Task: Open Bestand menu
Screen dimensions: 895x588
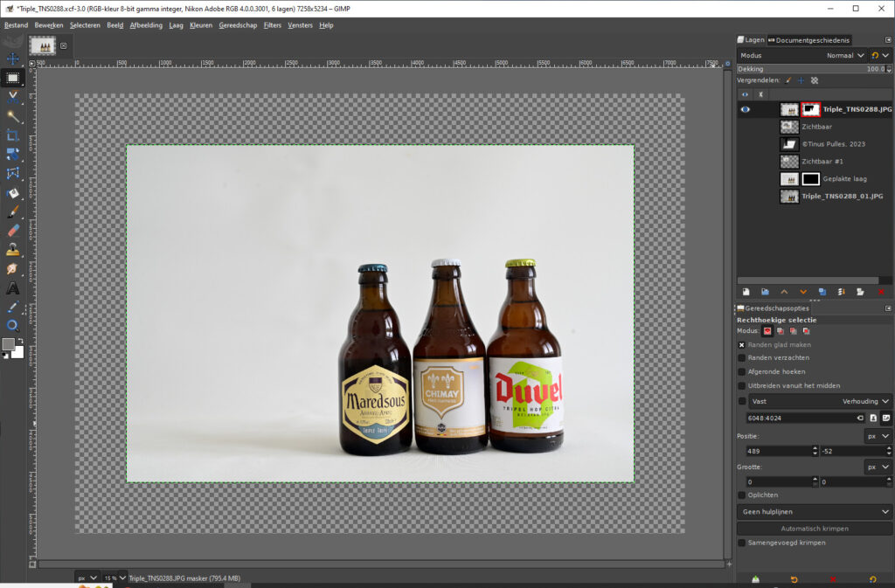Action: point(16,25)
